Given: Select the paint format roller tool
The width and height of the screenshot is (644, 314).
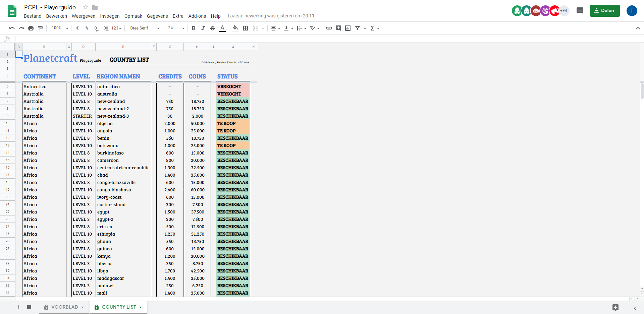Looking at the screenshot, I should [41, 28].
